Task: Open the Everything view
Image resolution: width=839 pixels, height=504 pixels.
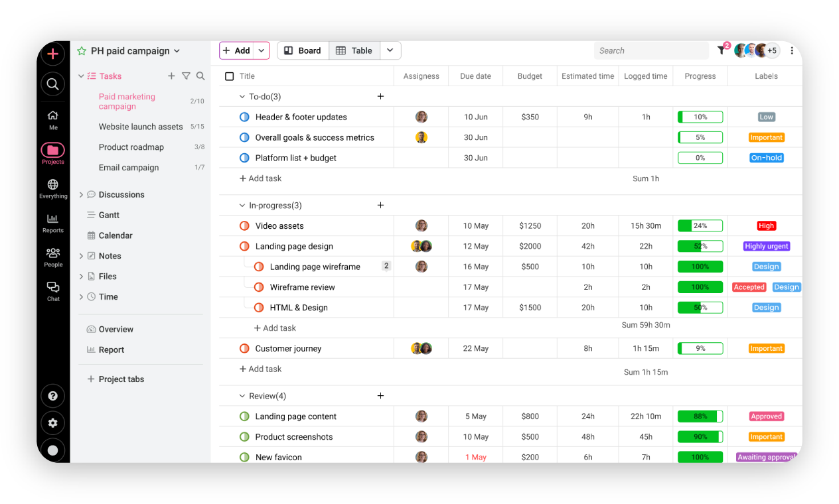Action: [52, 188]
